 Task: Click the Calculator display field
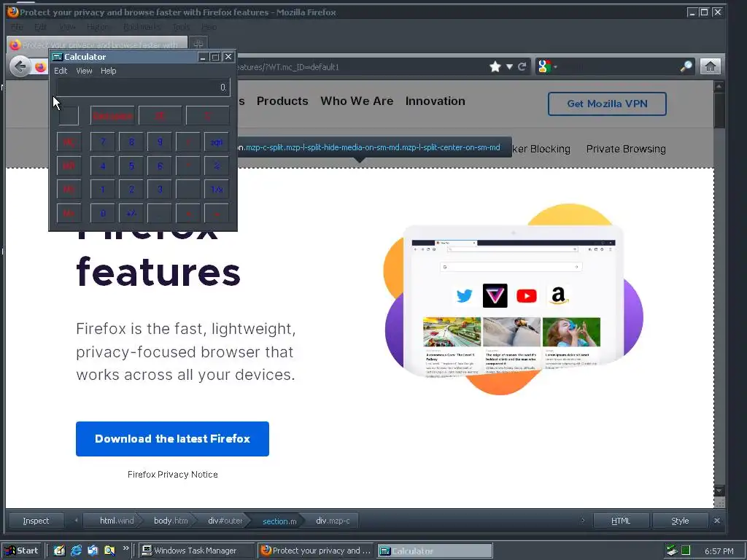[143, 87]
